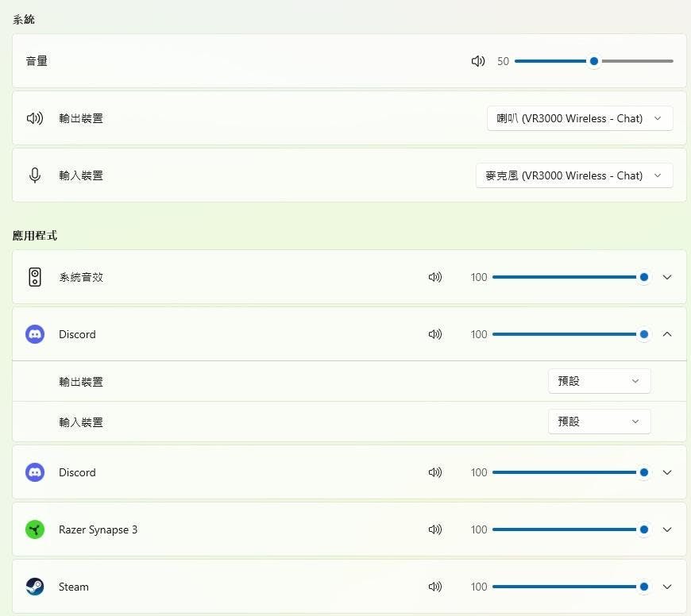Screen dimensions: 691x616
Task: Open Discord 輸出裝置 預設 dropdown
Action: click(600, 381)
